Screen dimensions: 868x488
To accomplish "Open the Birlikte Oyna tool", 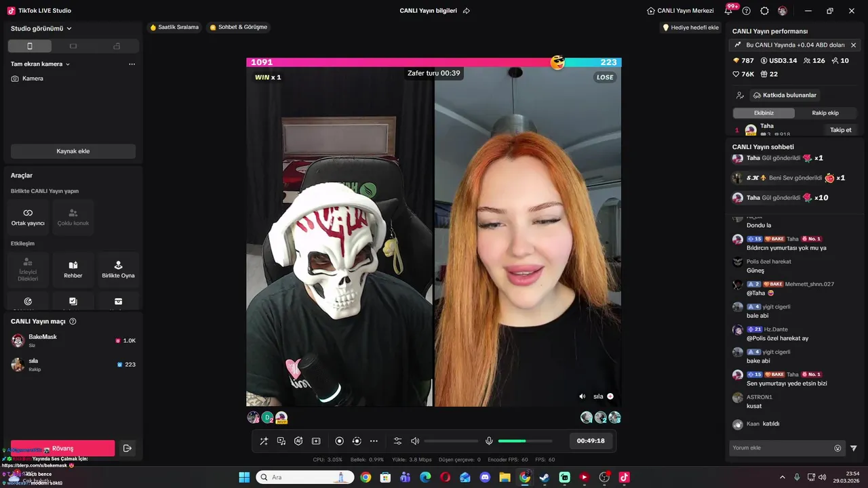I will click(x=118, y=269).
